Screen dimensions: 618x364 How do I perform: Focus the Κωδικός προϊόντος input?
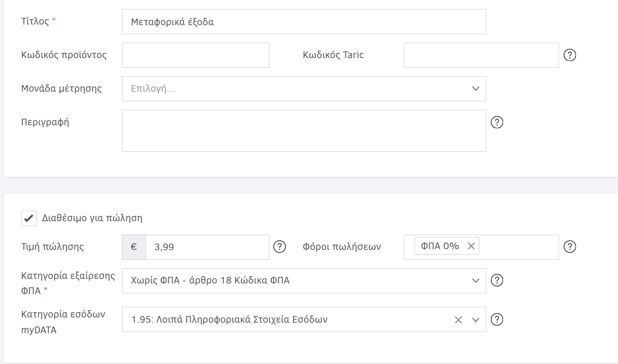tap(195, 55)
